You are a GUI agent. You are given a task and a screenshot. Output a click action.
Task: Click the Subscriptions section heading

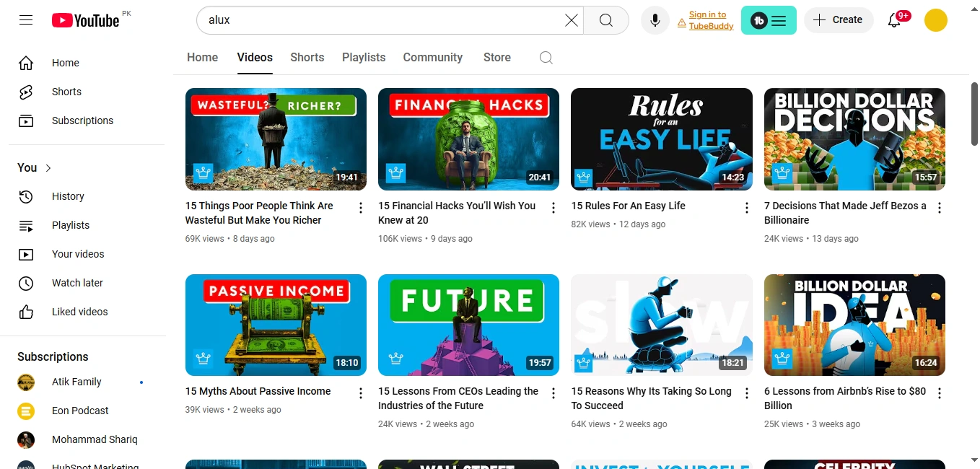tap(53, 356)
